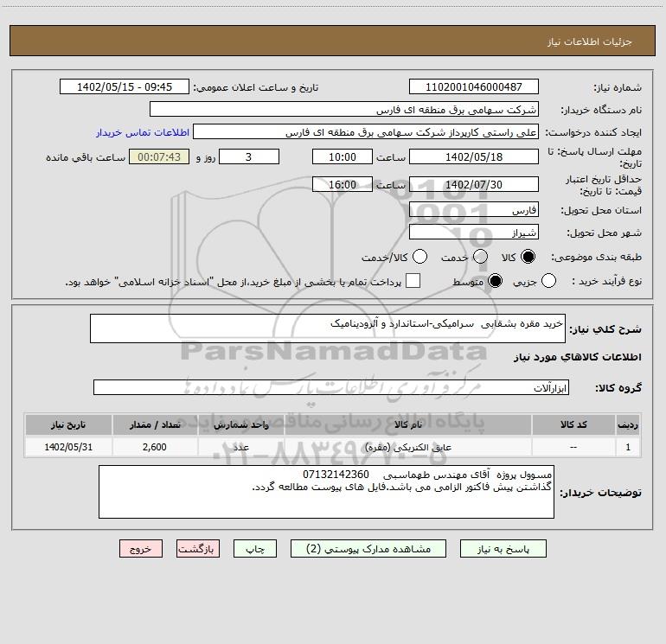Click the پاسخ به نیاز button
The height and width of the screenshot is (644, 666).
[x=503, y=549]
